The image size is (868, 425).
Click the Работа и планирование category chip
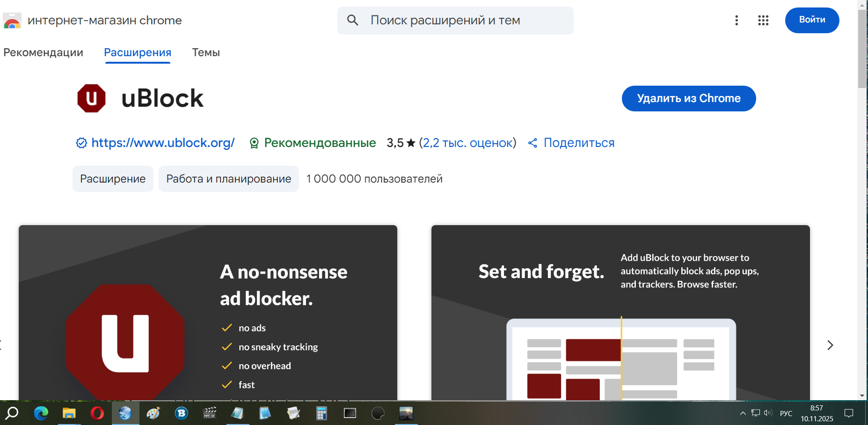[x=229, y=179]
